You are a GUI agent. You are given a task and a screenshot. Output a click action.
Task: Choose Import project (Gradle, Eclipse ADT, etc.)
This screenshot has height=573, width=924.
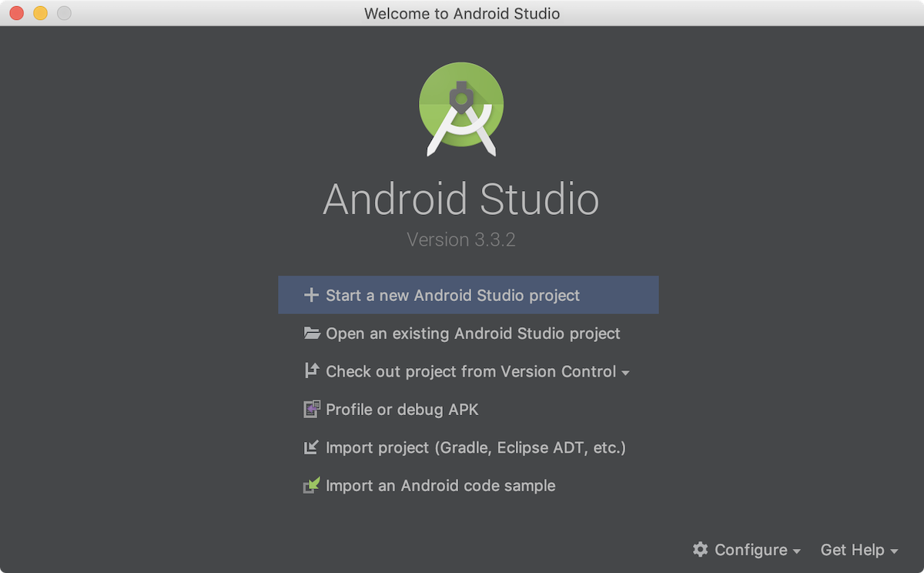[x=475, y=447]
